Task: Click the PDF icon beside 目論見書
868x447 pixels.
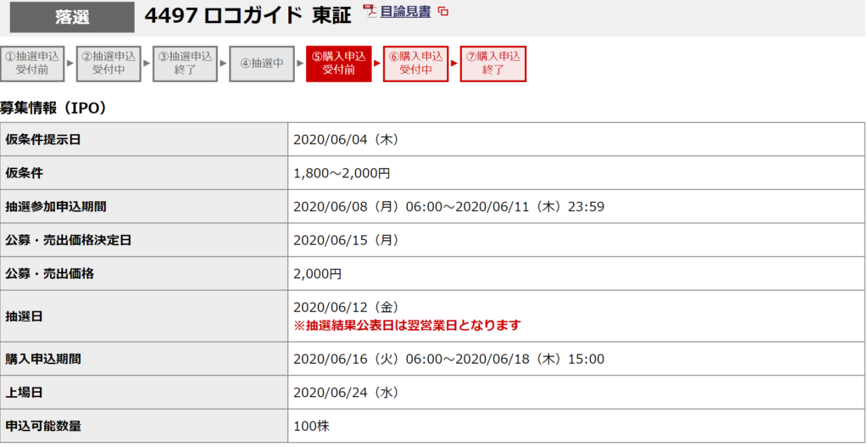Action: pos(370,11)
